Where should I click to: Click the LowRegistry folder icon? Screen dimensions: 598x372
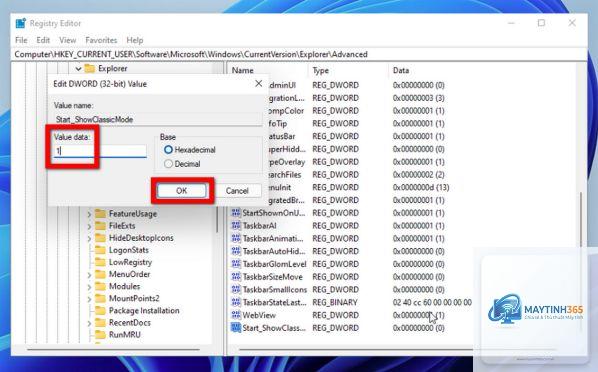pos(100,262)
